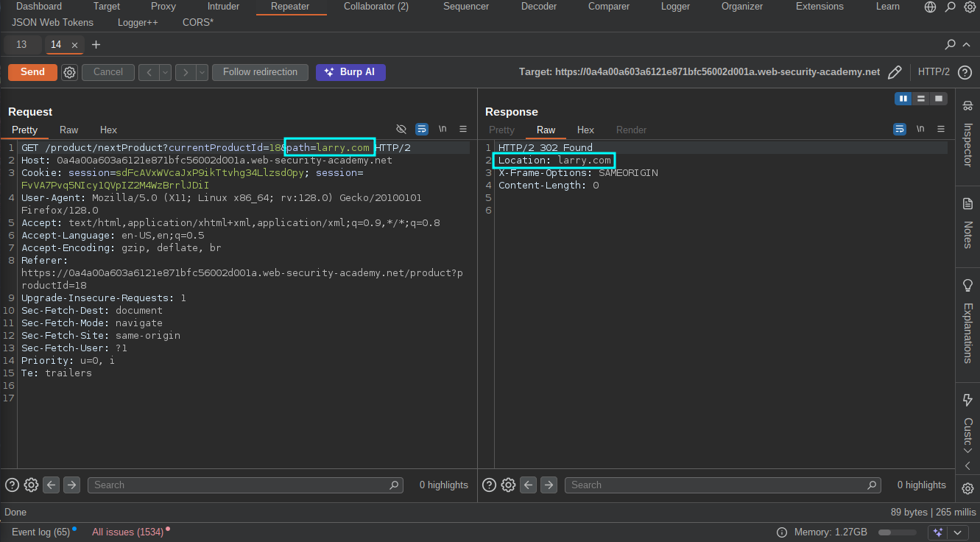Click the pencil icon to edit target
The height and width of the screenshot is (542, 980).
point(895,72)
